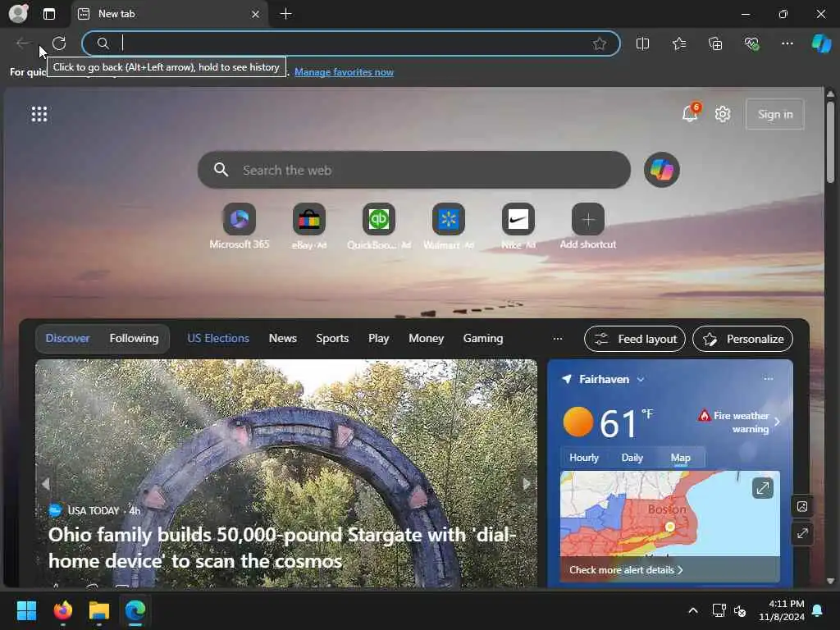This screenshot has width=840, height=630.
Task: Click the Refresh page icon
Action: pos(59,43)
